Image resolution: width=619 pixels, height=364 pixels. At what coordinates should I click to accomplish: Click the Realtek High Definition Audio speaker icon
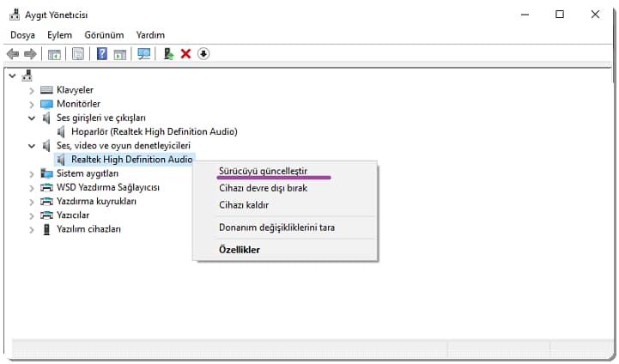(x=61, y=160)
